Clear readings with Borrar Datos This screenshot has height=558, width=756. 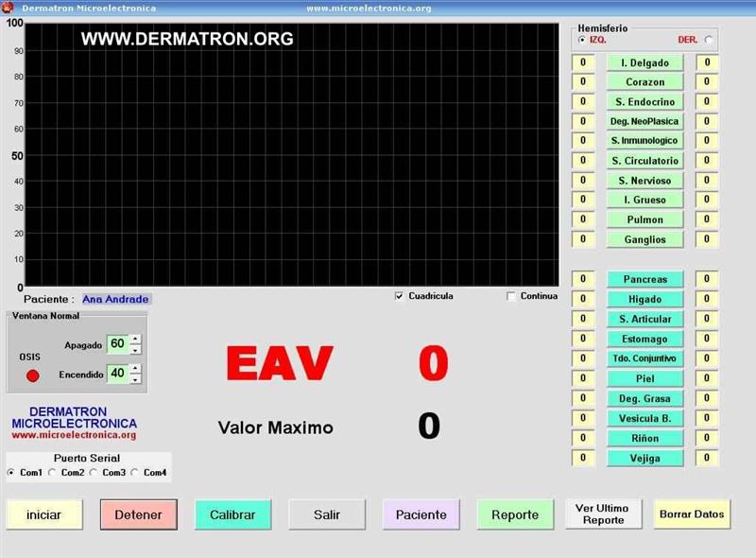[692, 514]
